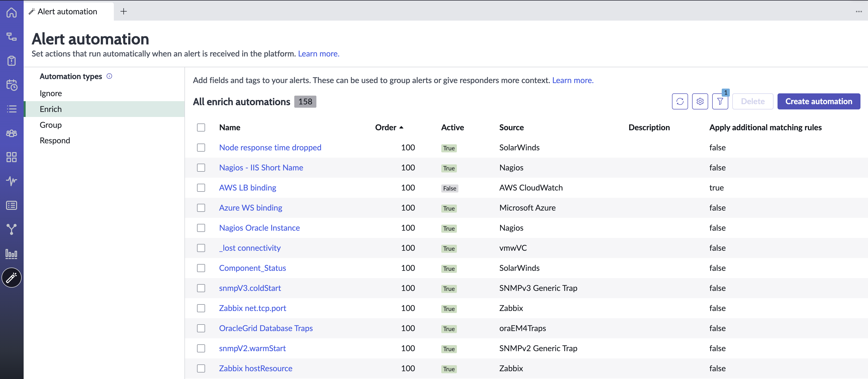Click the refresh list icon

coord(680,101)
